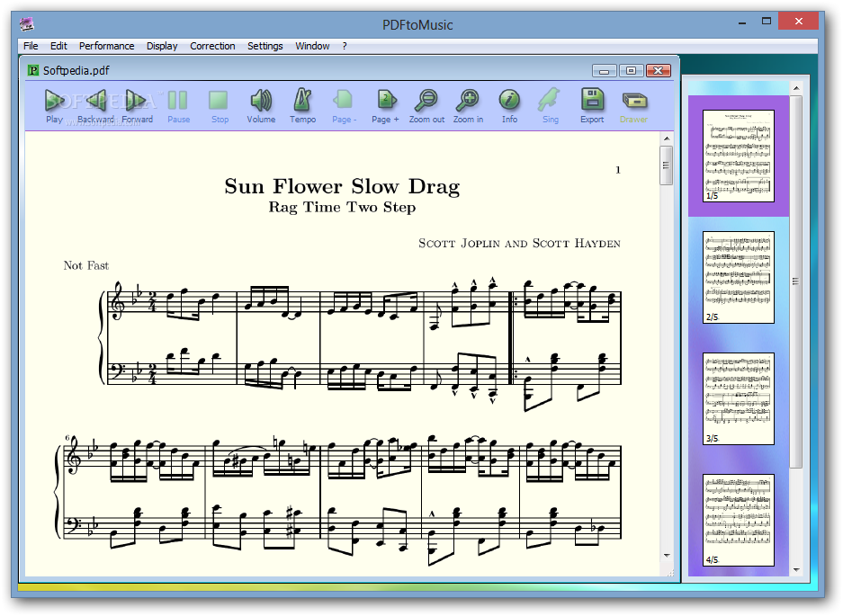Click the score view scroll up arrow
This screenshot has height=616, width=843.
point(667,138)
